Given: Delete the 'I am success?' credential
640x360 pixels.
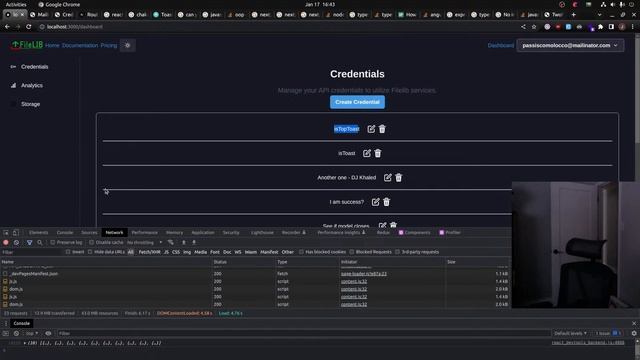Looking at the screenshot, I should [387, 202].
